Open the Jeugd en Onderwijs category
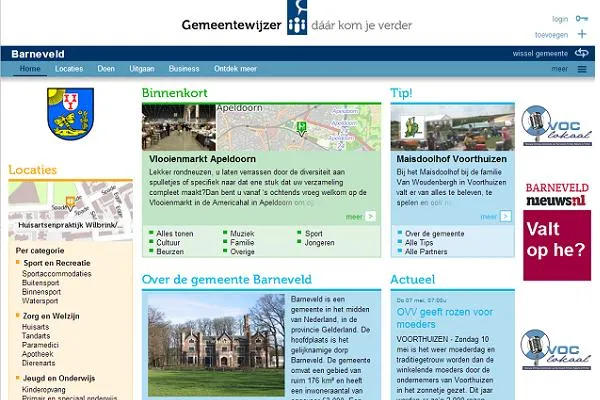 click(59, 378)
